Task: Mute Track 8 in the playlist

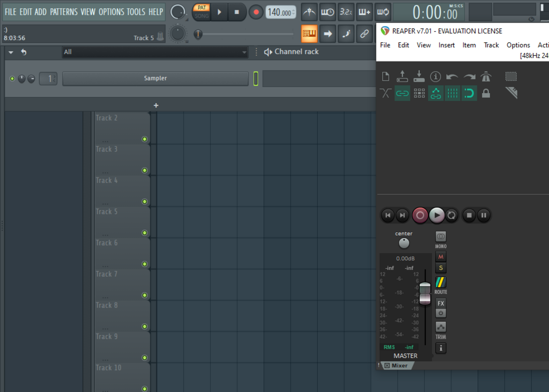Action: (145, 327)
